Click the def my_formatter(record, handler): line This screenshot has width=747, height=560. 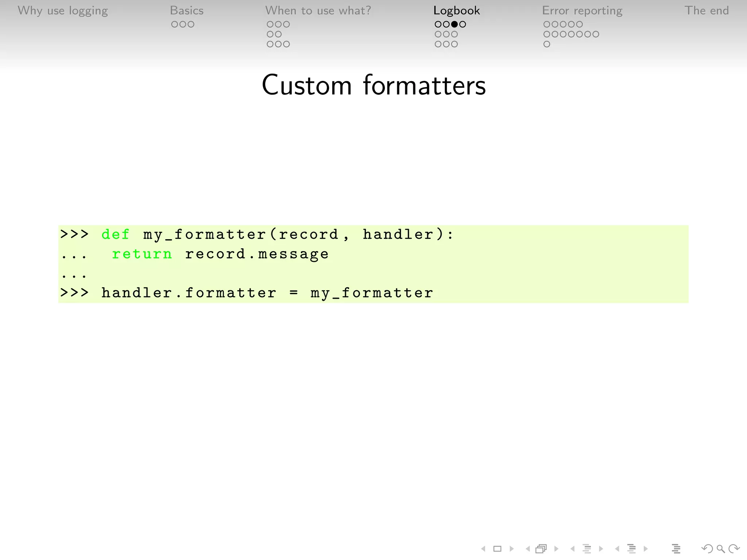tap(257, 234)
